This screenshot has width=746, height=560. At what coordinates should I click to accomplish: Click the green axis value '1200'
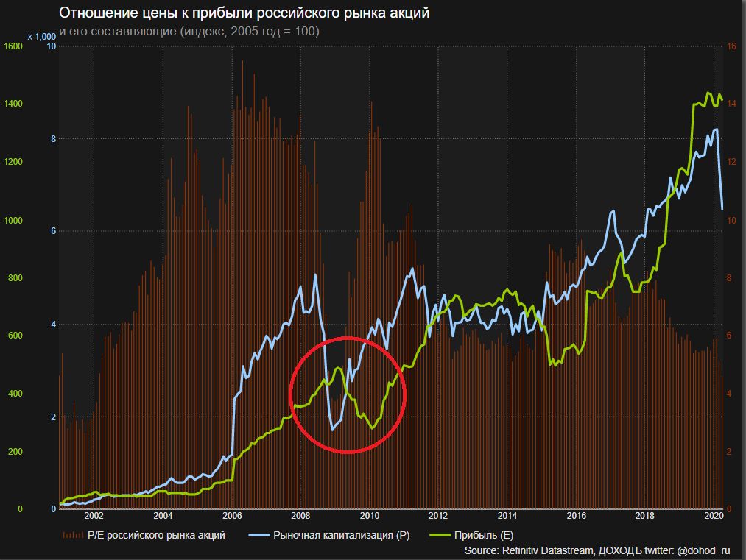coord(13,162)
